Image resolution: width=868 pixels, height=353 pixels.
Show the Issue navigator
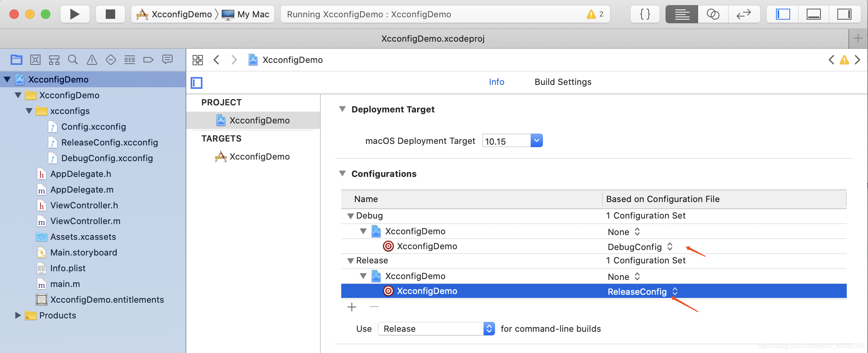(x=92, y=60)
